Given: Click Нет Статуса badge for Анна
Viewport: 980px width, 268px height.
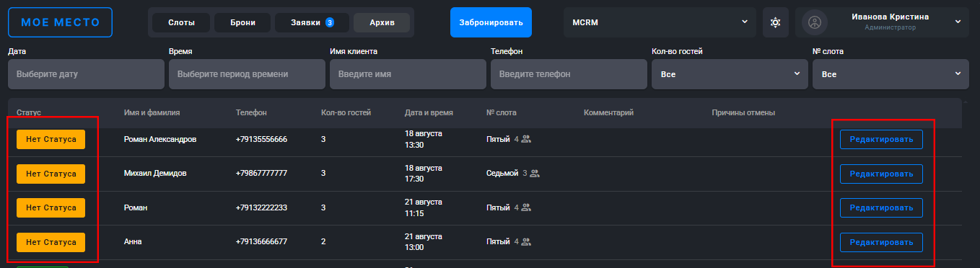Looking at the screenshot, I should [51, 243].
